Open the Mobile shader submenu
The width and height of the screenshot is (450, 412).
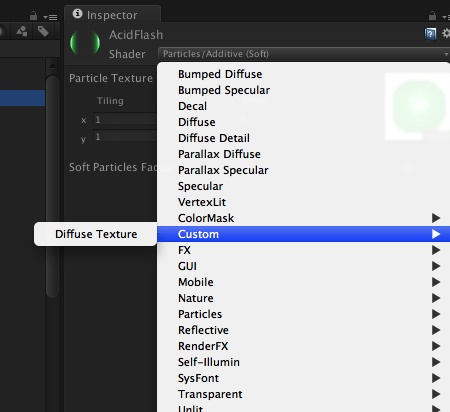point(304,282)
